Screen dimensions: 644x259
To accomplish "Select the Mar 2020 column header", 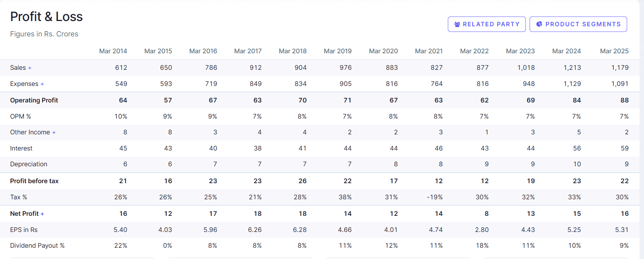I will [383, 51].
